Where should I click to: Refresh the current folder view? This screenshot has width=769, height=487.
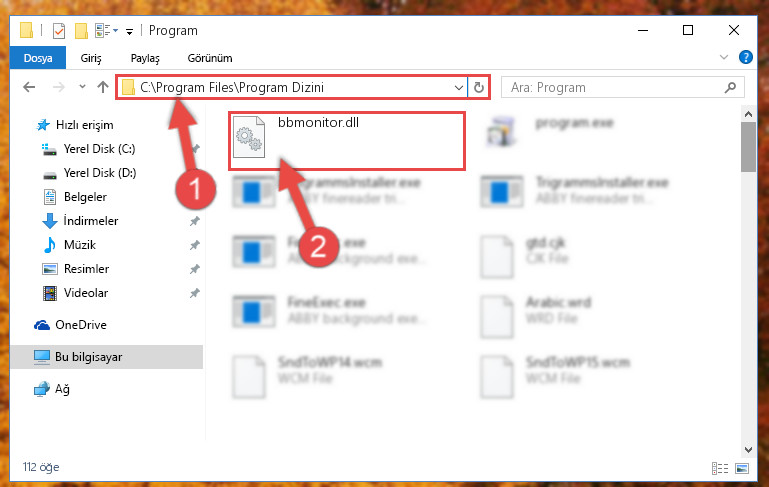(479, 87)
